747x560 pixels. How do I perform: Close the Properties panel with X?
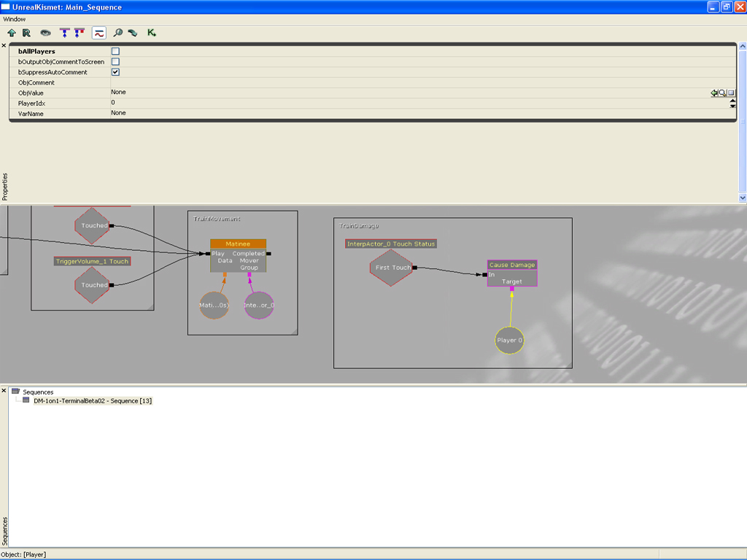click(x=4, y=46)
